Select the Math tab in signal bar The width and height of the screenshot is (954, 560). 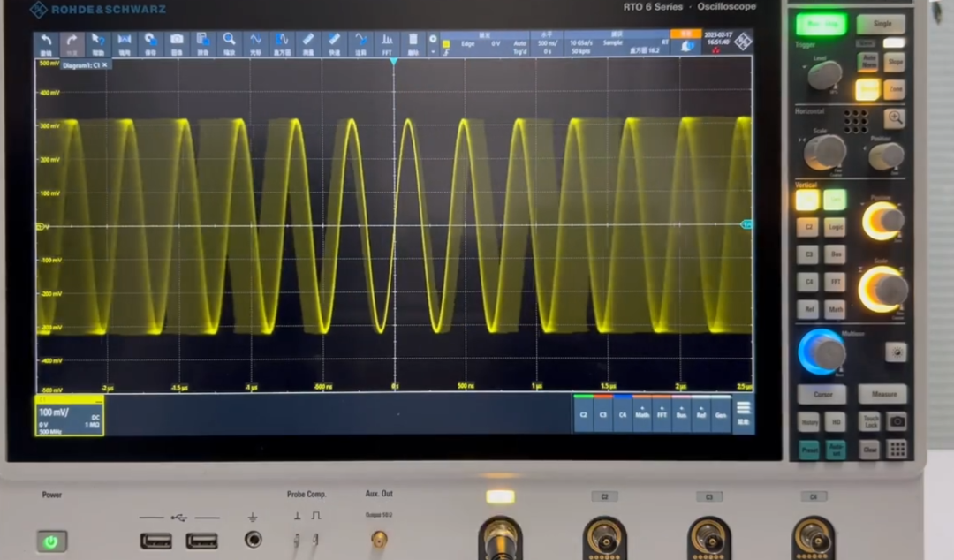coord(642,413)
